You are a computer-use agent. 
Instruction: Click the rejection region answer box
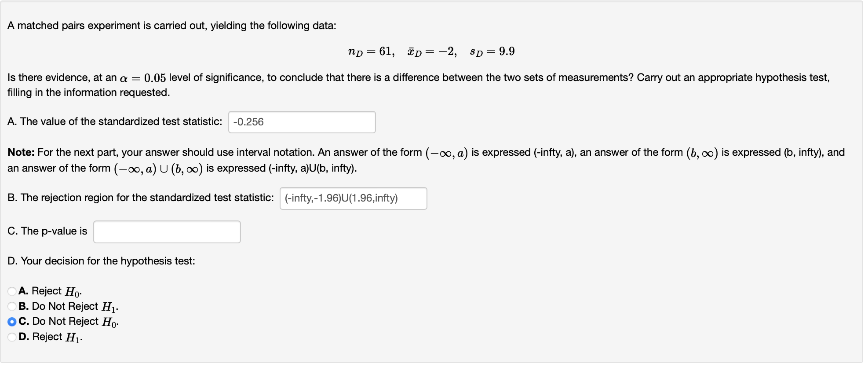coord(354,198)
